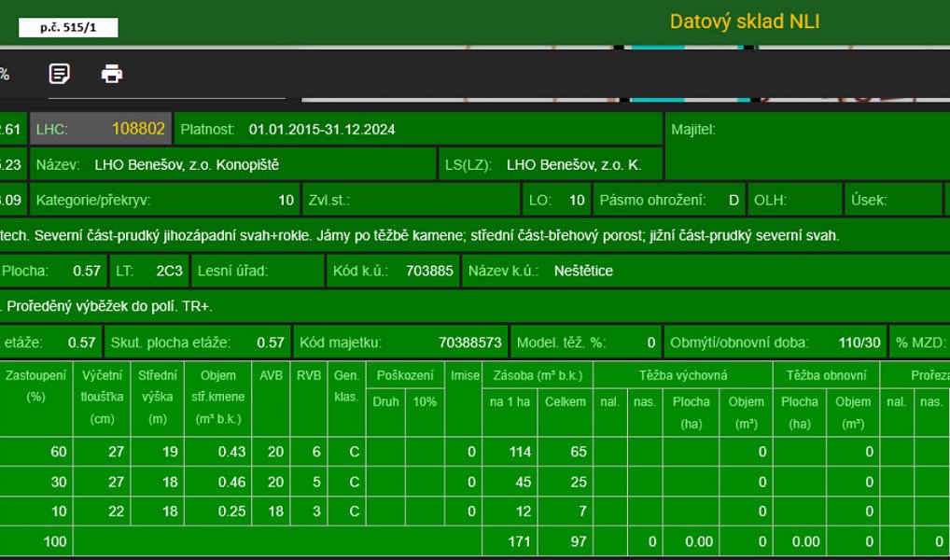This screenshot has height=560, width=950.
Task: Click the Lesní úřad field label
Action: 232,271
